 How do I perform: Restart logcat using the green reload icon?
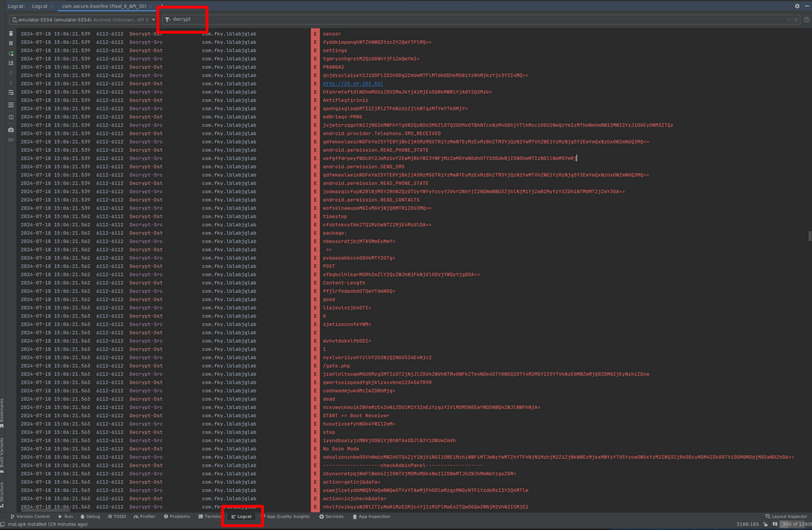[x=11, y=53]
